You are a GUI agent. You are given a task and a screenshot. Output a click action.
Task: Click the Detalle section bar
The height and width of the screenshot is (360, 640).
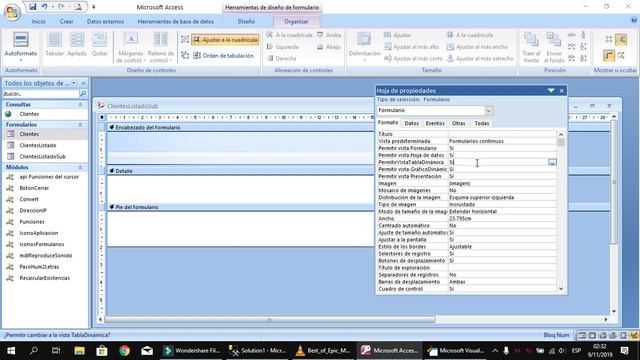[241, 171]
